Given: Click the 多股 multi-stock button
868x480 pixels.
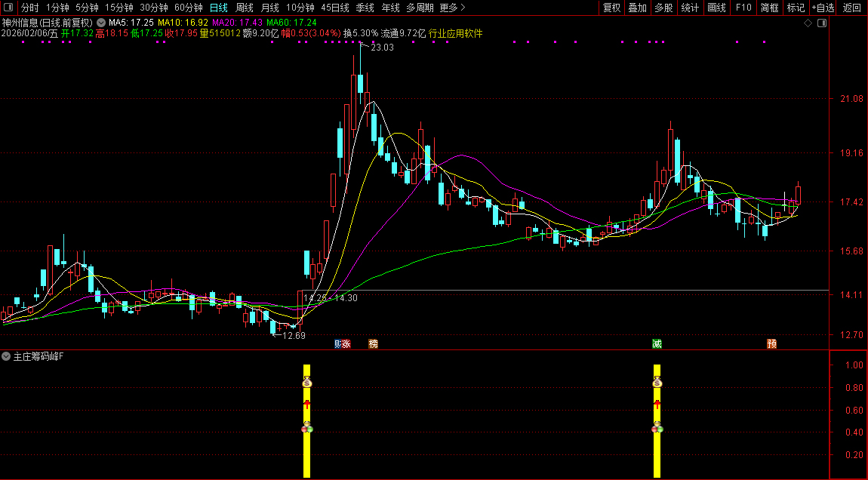Looking at the screenshot, I should click(663, 8).
